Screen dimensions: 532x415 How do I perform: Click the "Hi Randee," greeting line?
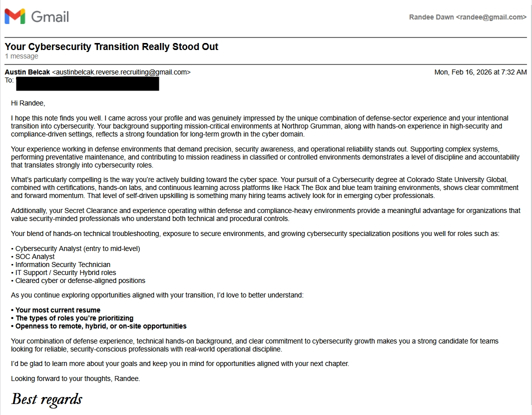tap(28, 103)
